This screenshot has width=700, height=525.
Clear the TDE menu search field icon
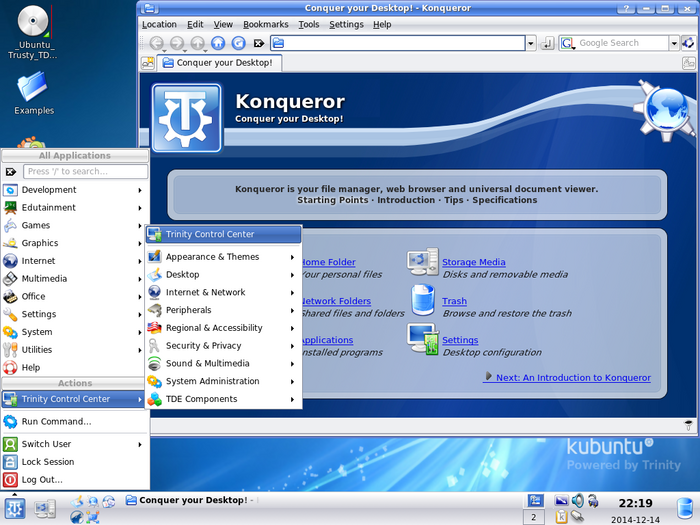tap(11, 171)
